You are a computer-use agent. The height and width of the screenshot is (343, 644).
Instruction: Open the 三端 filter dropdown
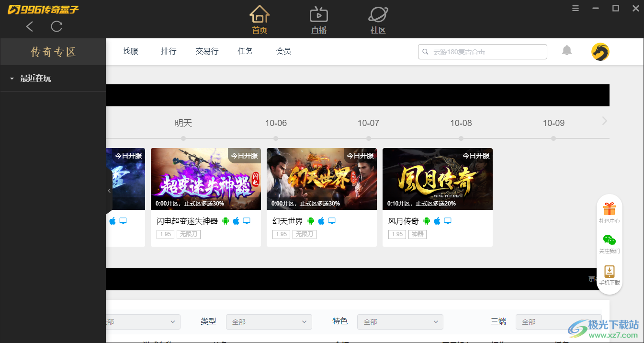point(559,322)
